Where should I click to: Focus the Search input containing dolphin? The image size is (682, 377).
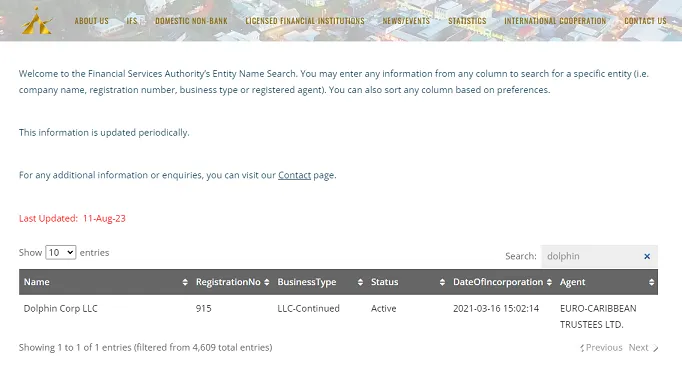(x=599, y=257)
